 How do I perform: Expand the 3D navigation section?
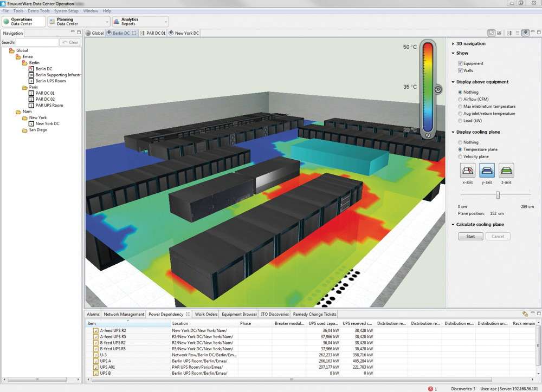(453, 44)
